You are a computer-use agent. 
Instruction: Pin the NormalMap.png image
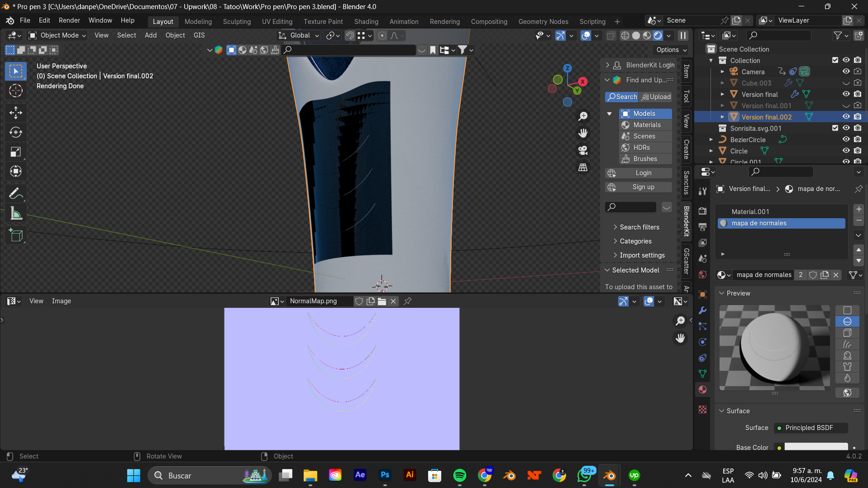pos(407,301)
